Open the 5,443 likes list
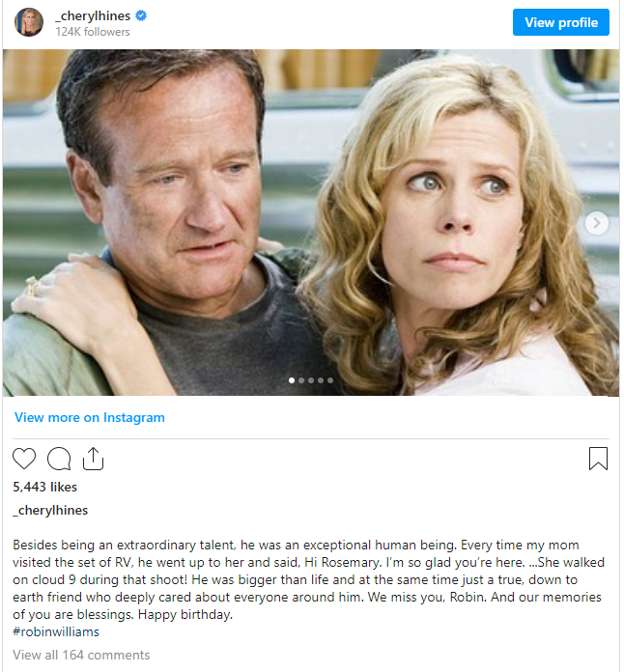624x672 pixels. coord(45,487)
